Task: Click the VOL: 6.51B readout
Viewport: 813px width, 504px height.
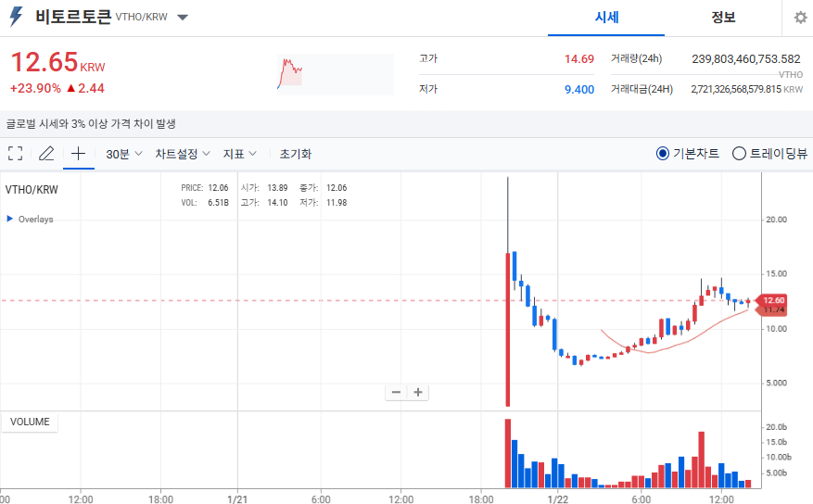Action: [x=205, y=203]
